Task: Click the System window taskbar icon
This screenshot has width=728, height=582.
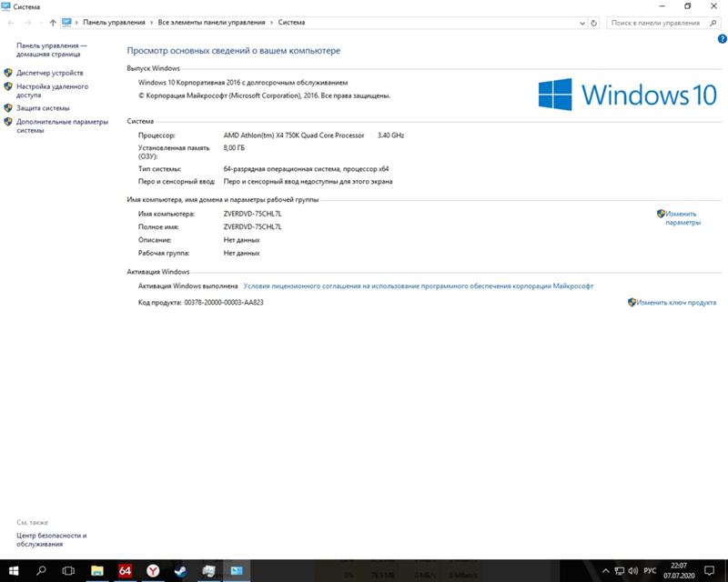Action: tap(237, 571)
